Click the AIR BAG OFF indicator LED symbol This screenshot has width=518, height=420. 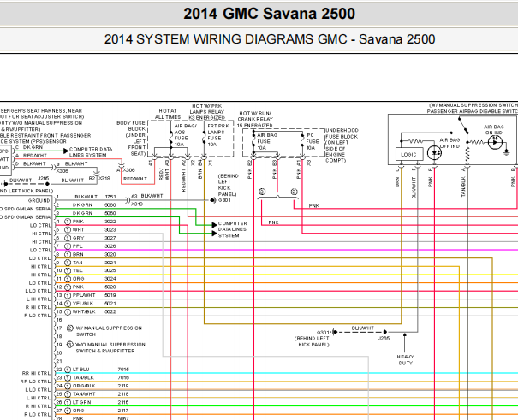pos(434,153)
